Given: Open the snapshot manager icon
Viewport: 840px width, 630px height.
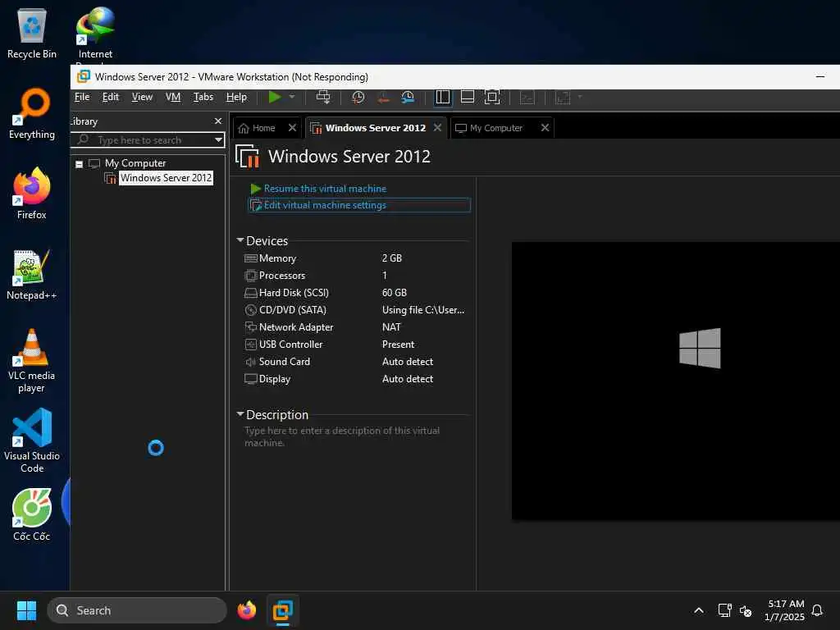Looking at the screenshot, I should click(408, 97).
